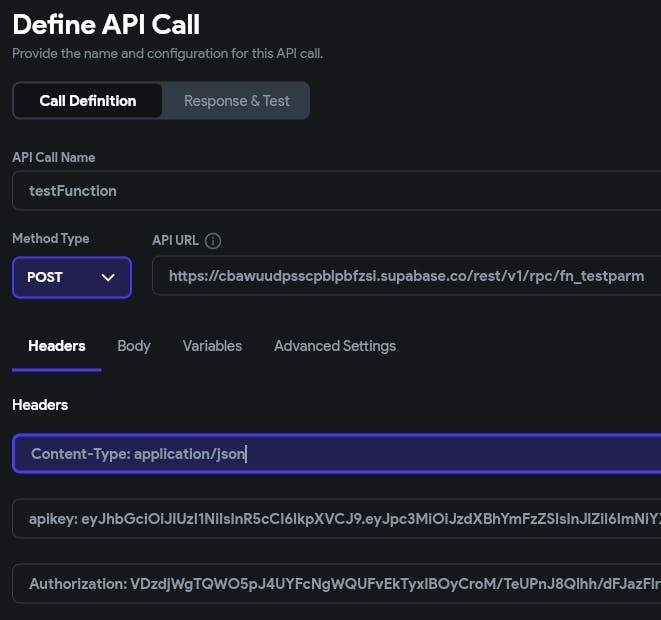661x620 pixels.
Task: Click the API Call Name label
Action: (54, 157)
